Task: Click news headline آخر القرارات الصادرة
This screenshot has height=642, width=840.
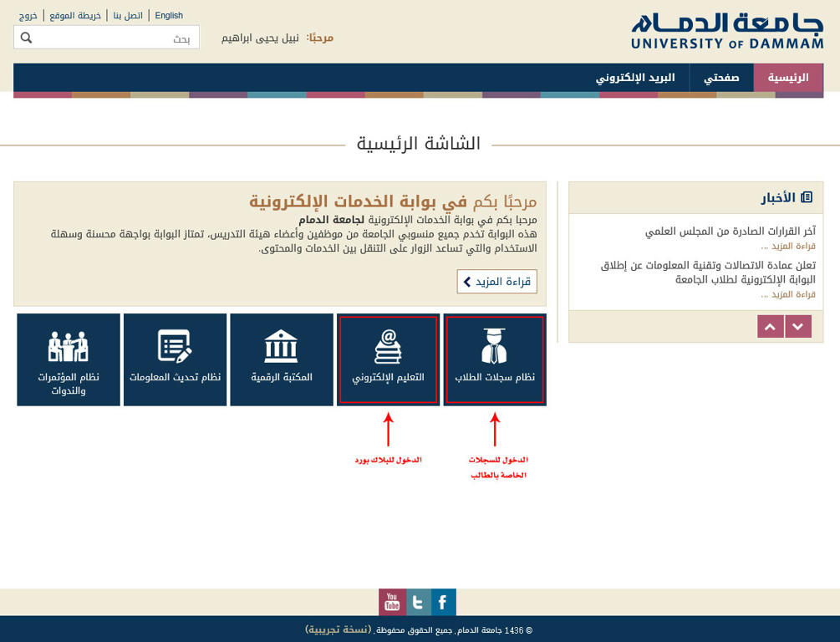Action: coord(731,231)
